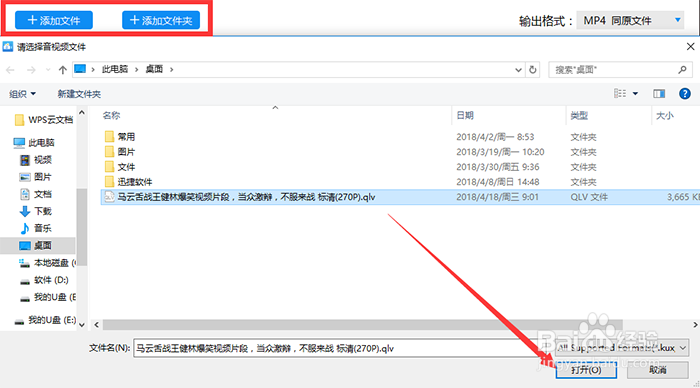The image size is (700, 388).
Task: Open the All Supported Formats filter dropdown
Action: [x=622, y=347]
